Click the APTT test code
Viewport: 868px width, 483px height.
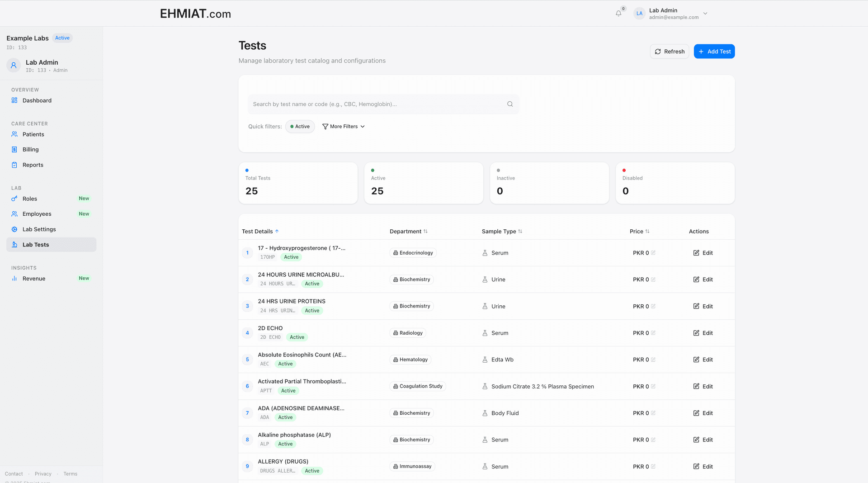pos(266,391)
